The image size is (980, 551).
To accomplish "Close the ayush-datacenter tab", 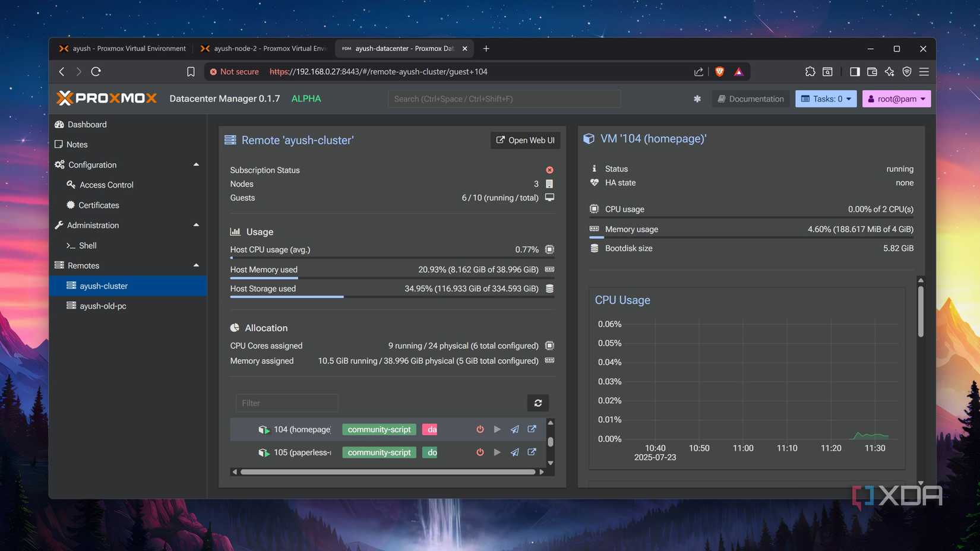I will click(x=464, y=49).
